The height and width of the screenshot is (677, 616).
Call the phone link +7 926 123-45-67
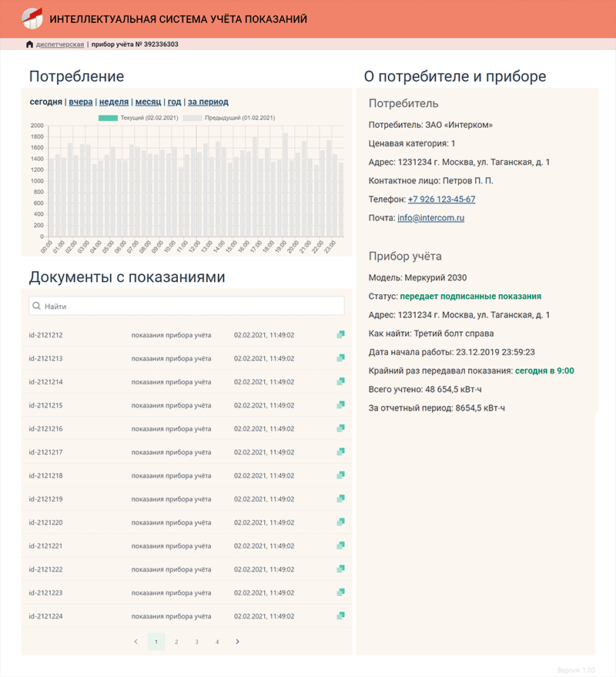tap(443, 199)
